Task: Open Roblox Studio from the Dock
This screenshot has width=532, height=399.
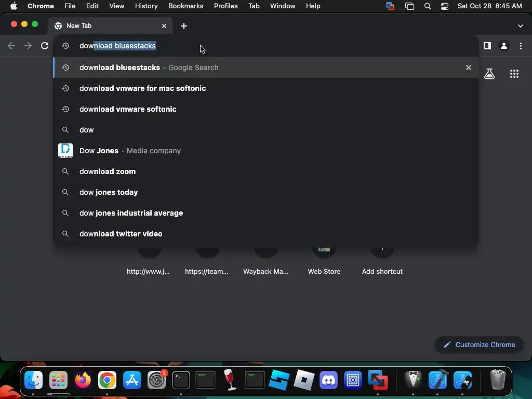Action: (x=279, y=380)
